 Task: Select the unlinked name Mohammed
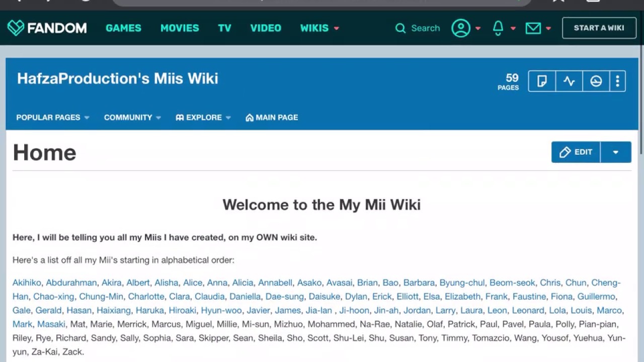pos(331,324)
